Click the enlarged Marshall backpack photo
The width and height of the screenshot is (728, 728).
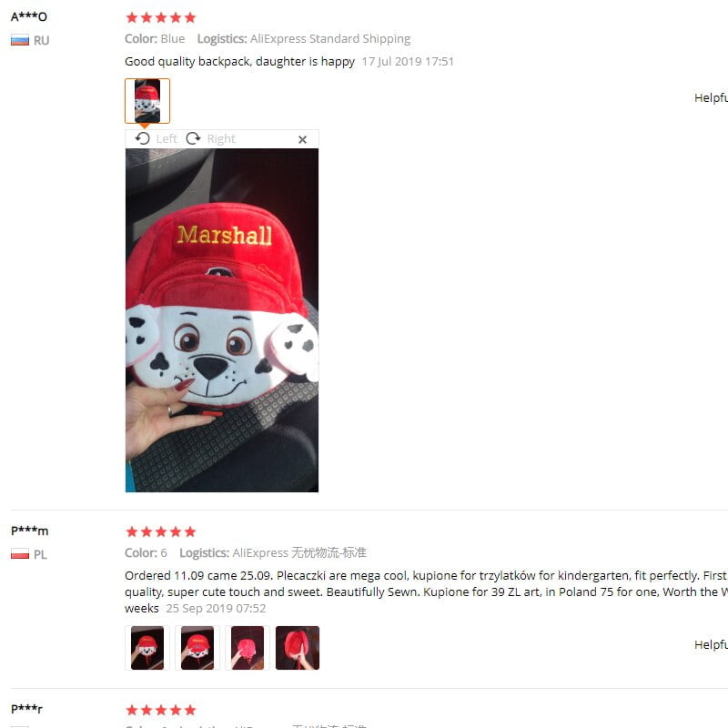pyautogui.click(x=222, y=320)
